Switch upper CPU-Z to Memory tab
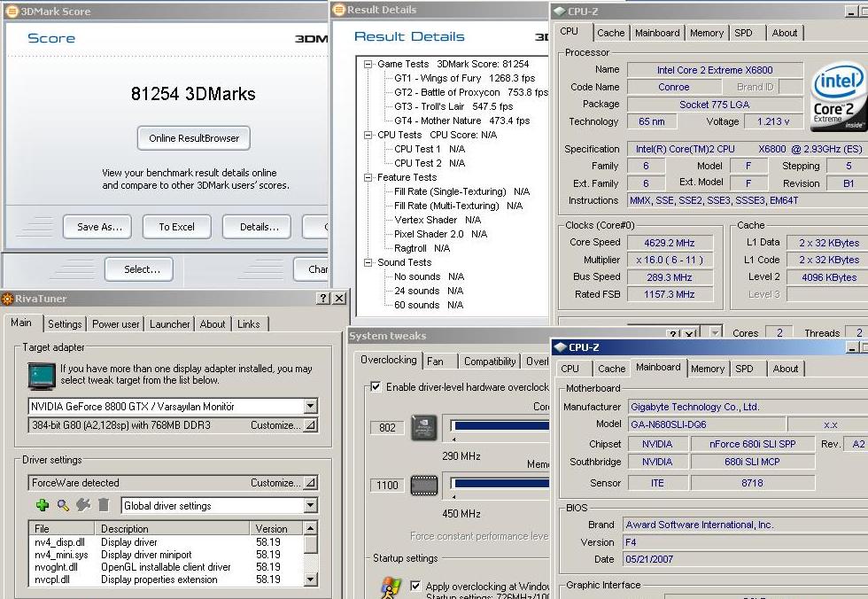This screenshot has width=868, height=599. (707, 33)
